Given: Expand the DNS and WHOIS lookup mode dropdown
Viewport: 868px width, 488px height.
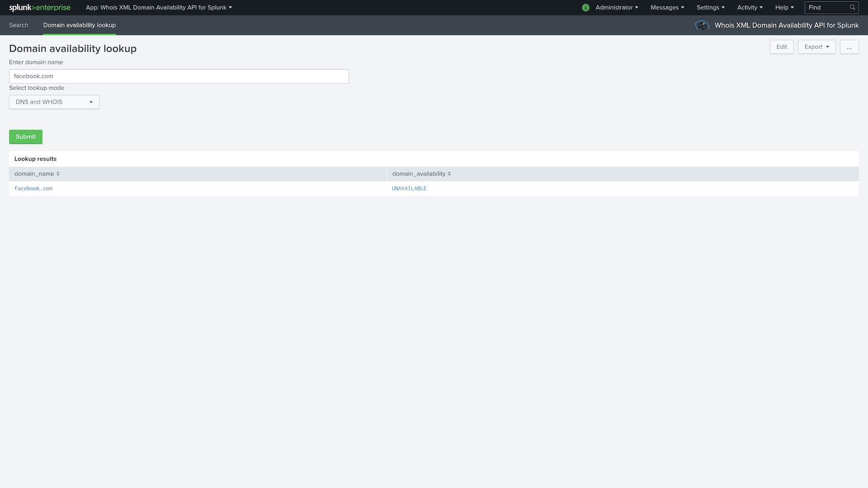Looking at the screenshot, I should pos(54,102).
